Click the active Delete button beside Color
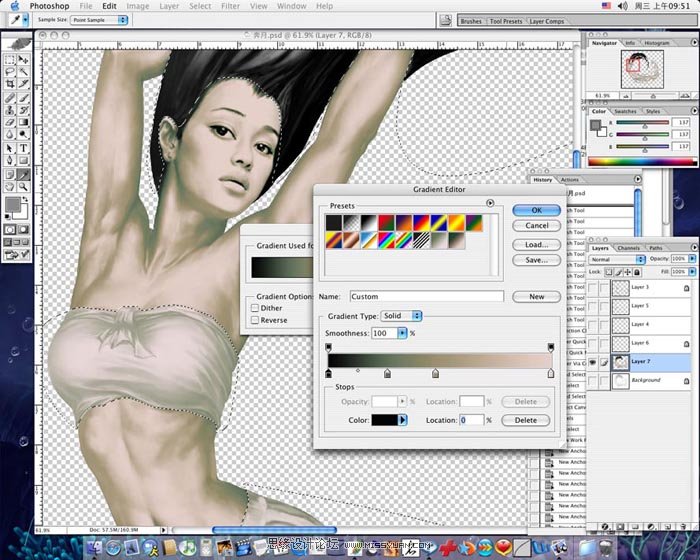700x560 pixels. [x=525, y=420]
